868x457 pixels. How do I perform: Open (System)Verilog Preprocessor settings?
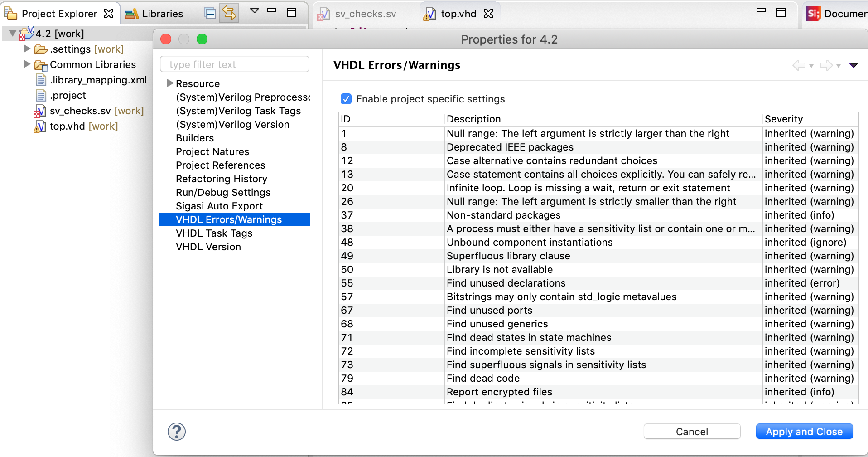[x=243, y=97]
